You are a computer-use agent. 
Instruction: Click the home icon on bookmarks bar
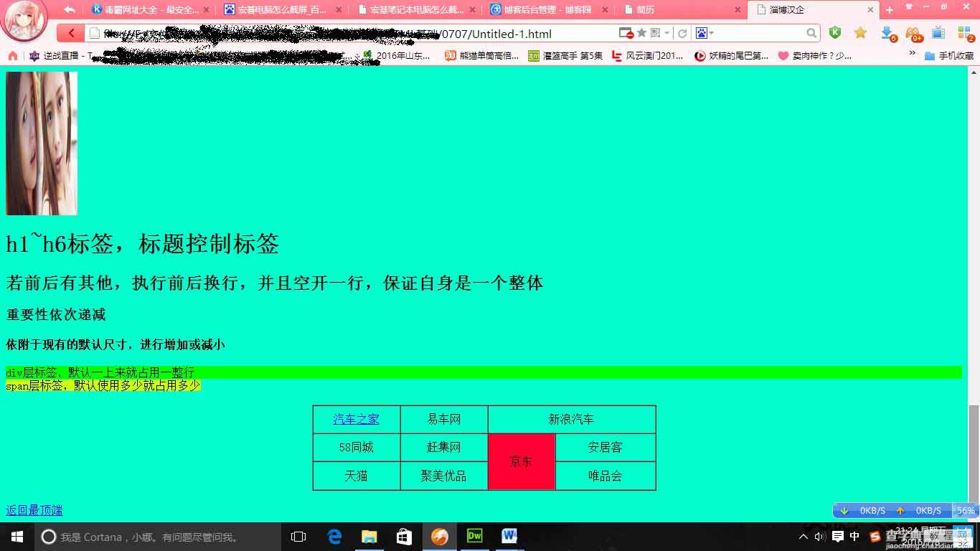(12, 55)
